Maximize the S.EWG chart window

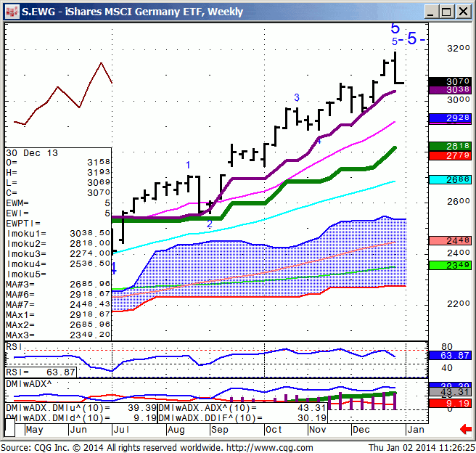click(x=447, y=11)
